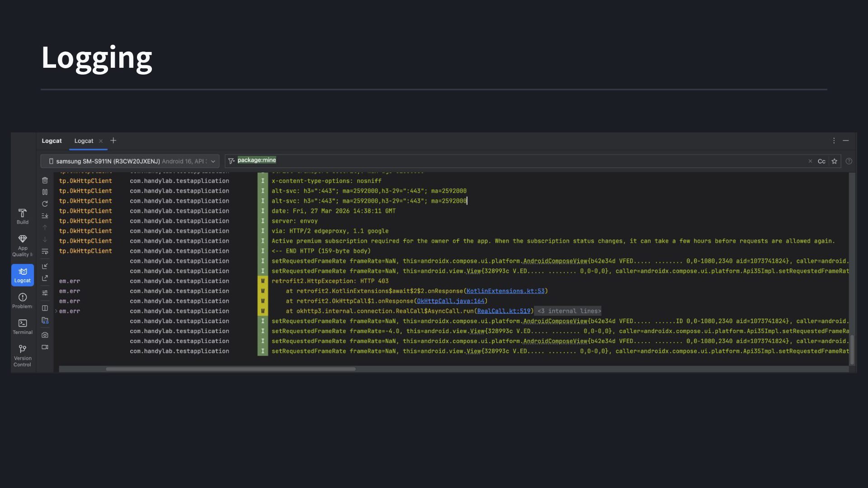Open the Build tool window
Screen dimensions: 868x488
tap(23, 216)
